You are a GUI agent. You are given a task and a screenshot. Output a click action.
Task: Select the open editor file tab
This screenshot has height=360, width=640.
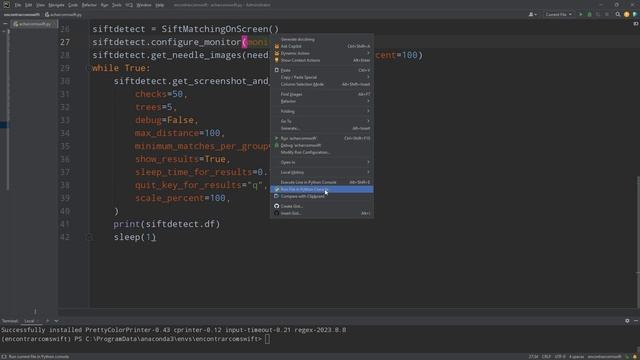pos(34,24)
